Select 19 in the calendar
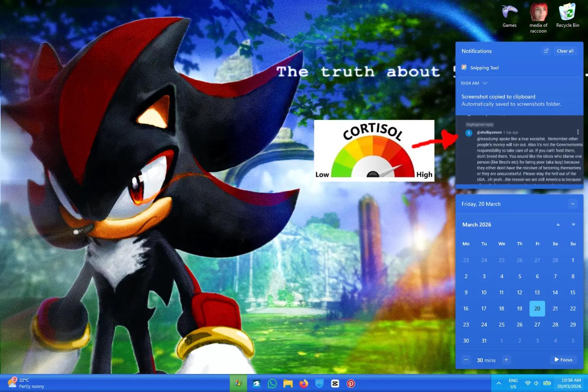Screen dimensions: 588x392 519,309
